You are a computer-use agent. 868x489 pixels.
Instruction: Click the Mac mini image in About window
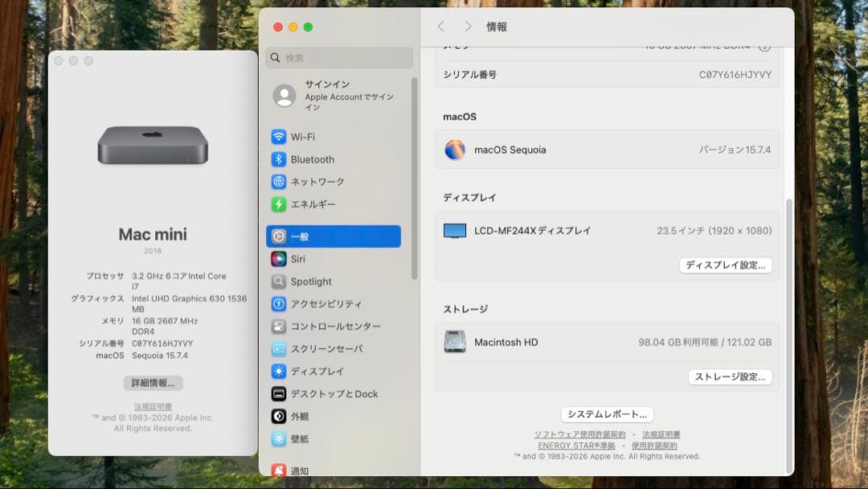point(153,146)
